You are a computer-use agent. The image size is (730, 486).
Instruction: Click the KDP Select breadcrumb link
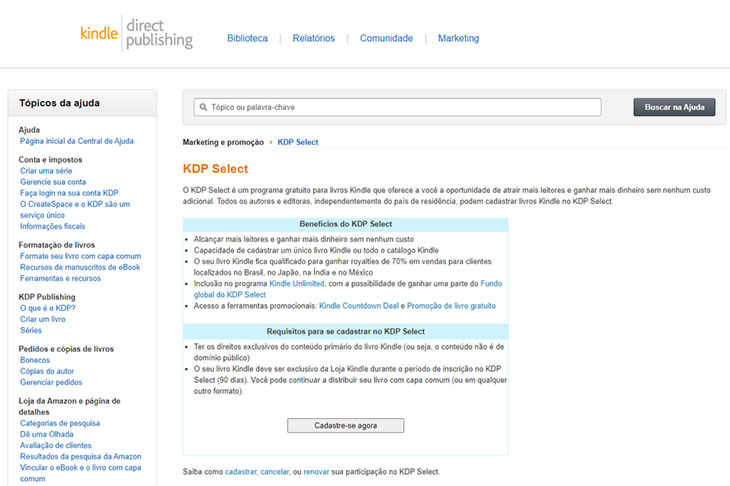[297, 142]
